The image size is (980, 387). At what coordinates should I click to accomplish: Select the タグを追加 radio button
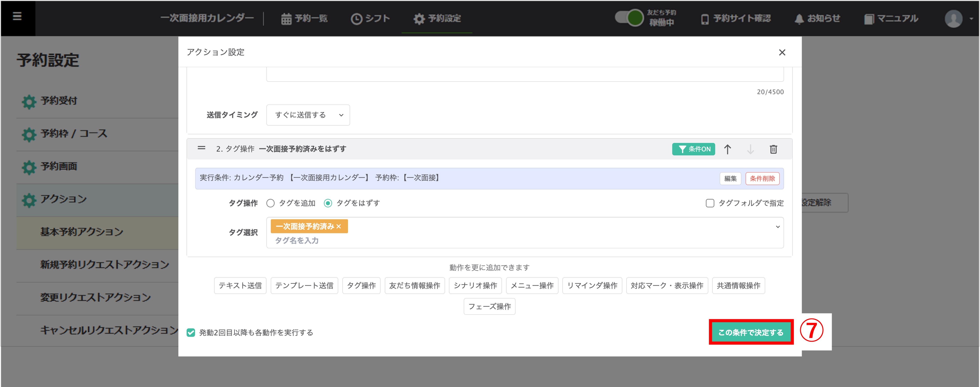tap(271, 203)
